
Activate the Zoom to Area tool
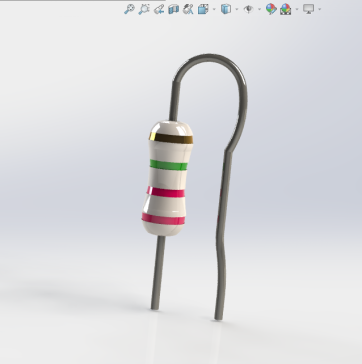pyautogui.click(x=144, y=9)
